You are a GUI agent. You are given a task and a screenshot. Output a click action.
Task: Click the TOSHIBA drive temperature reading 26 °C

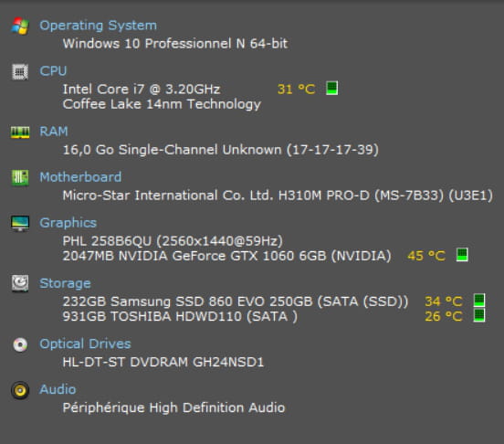point(444,317)
